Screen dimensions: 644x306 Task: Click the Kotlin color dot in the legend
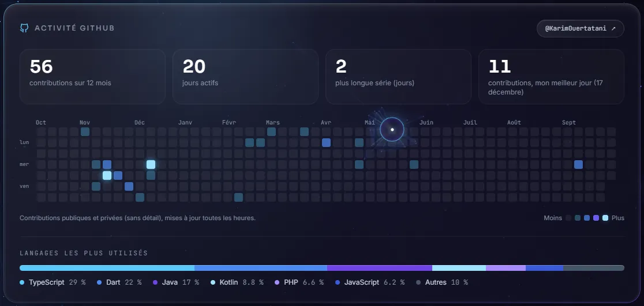coord(213,282)
